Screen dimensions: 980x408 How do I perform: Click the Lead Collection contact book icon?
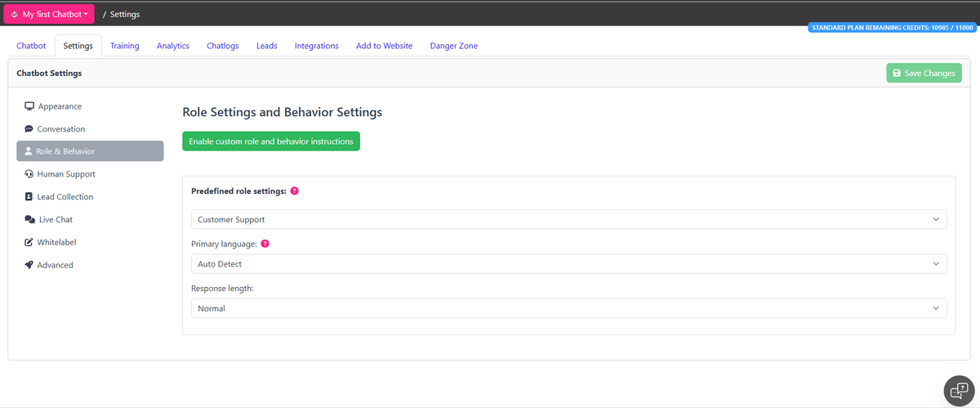29,197
